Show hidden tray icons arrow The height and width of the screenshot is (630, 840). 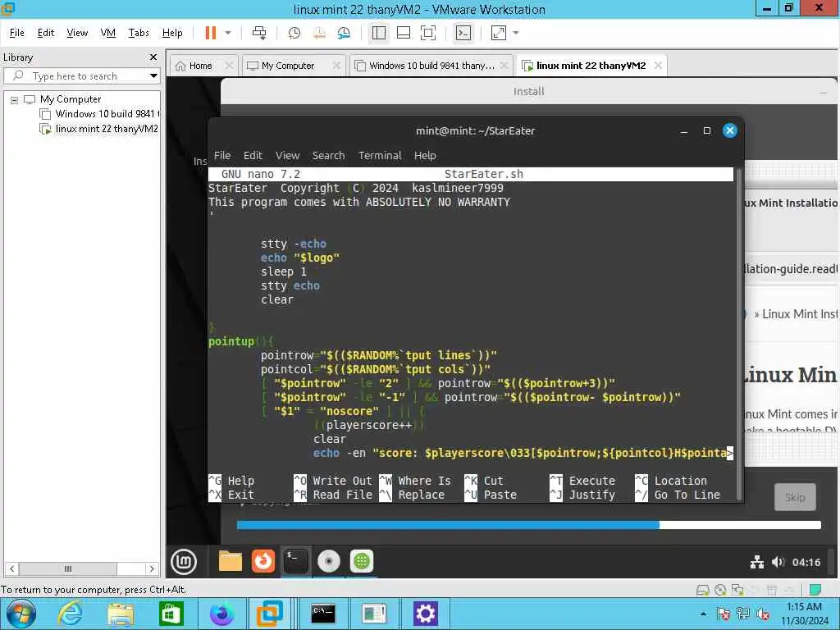[x=703, y=614]
